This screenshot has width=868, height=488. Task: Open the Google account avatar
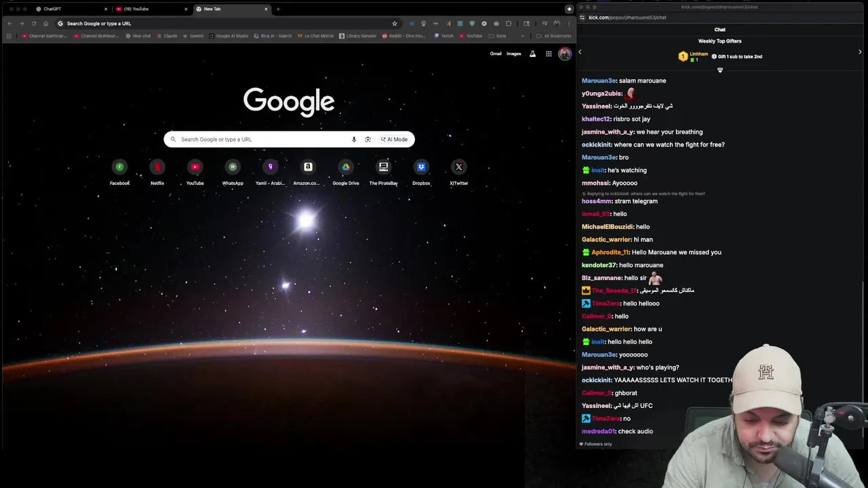tap(565, 54)
